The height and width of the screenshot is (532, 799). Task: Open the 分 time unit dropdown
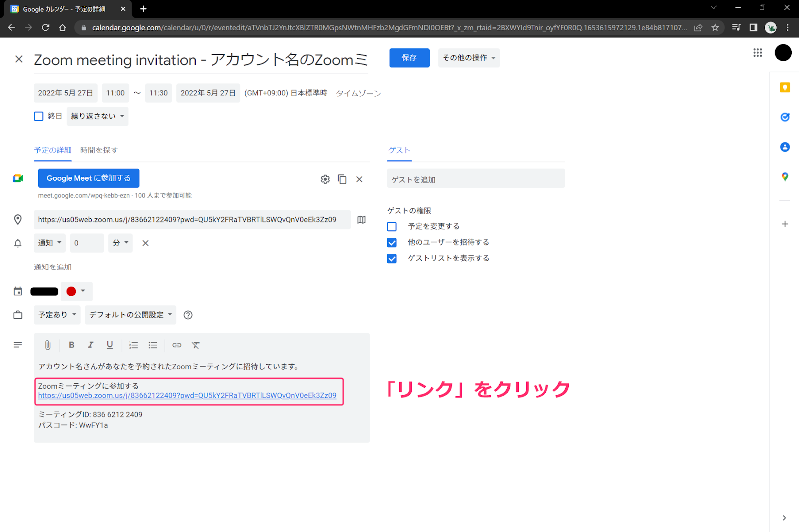[120, 243]
